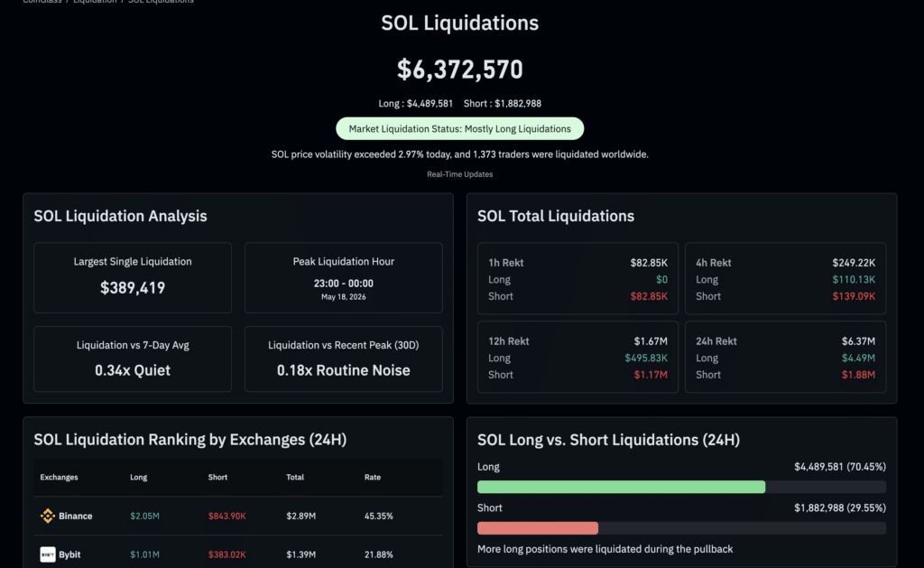
Task: Select the Liquidation vs 7-Day Avg card
Action: click(x=133, y=358)
